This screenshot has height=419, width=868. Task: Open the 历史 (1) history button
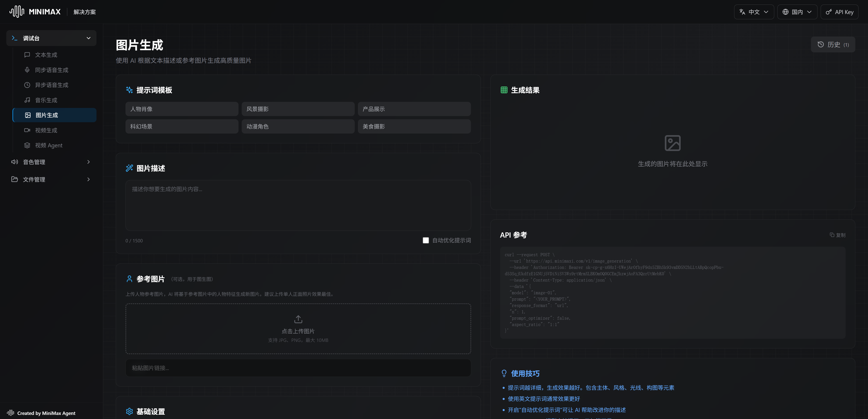click(x=833, y=44)
